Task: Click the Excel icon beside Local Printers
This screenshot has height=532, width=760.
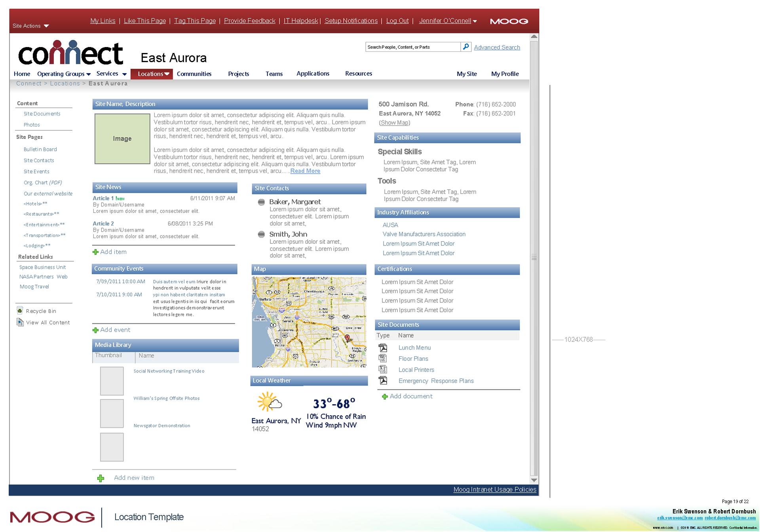Action: [383, 369]
